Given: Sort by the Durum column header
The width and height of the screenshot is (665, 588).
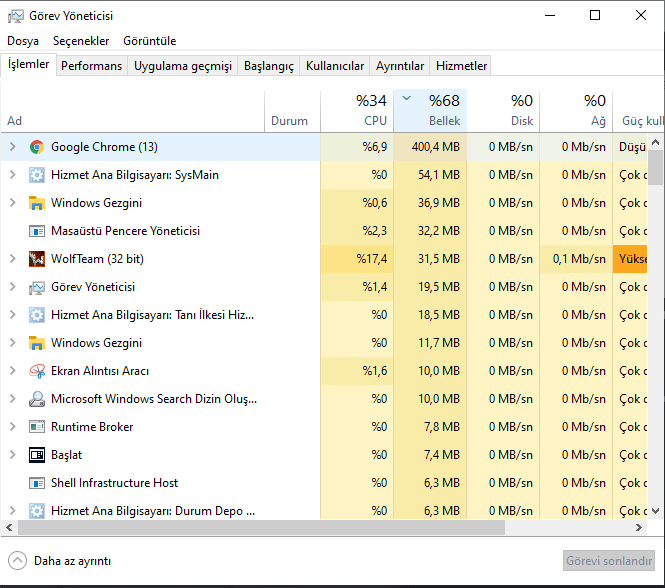Looking at the screenshot, I should (293, 111).
